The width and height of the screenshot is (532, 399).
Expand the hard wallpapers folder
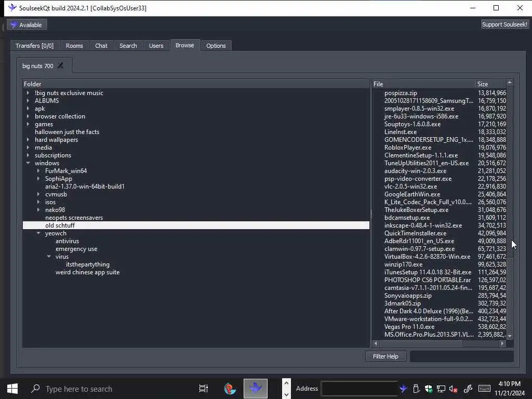click(28, 140)
